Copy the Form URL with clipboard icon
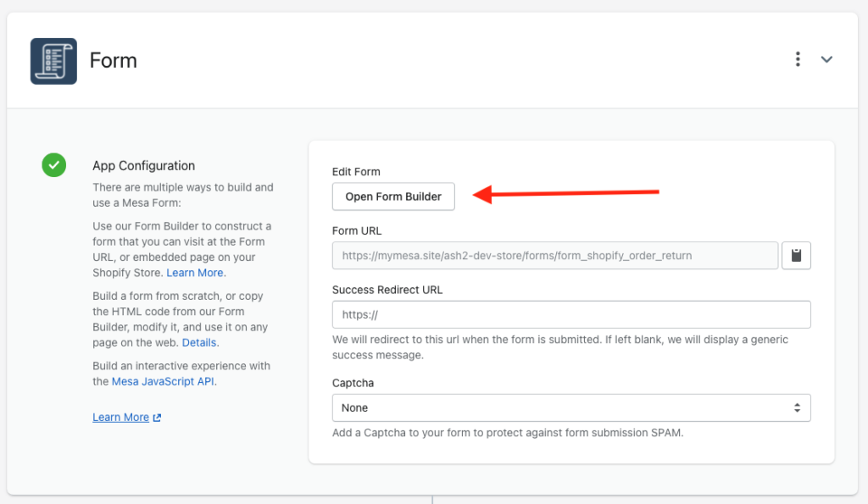The image size is (868, 504). [796, 256]
